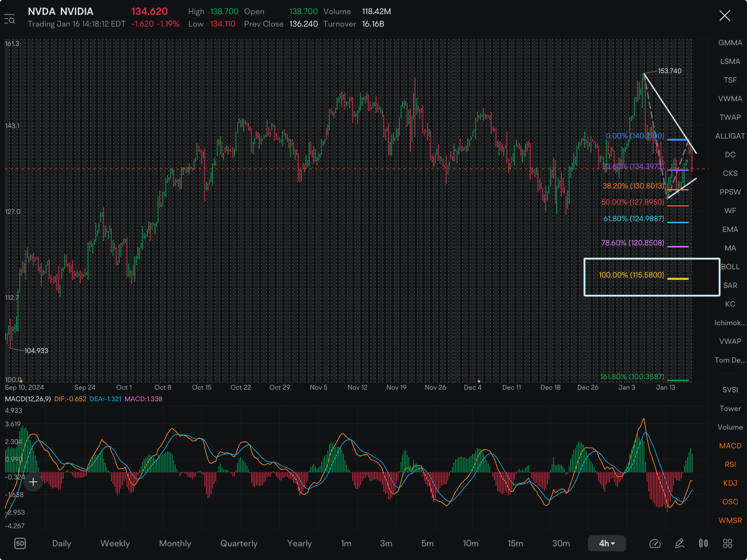Switch to the Quarterly timeframe
Screen dimensions: 747x560
[x=239, y=543]
